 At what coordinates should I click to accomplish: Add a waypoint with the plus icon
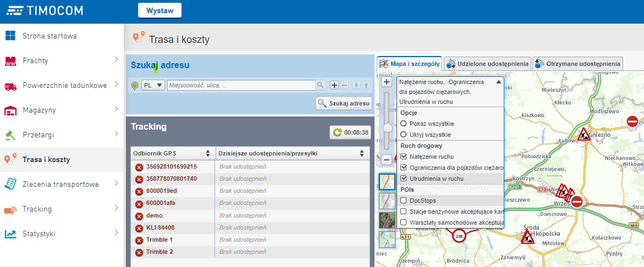coord(334,85)
